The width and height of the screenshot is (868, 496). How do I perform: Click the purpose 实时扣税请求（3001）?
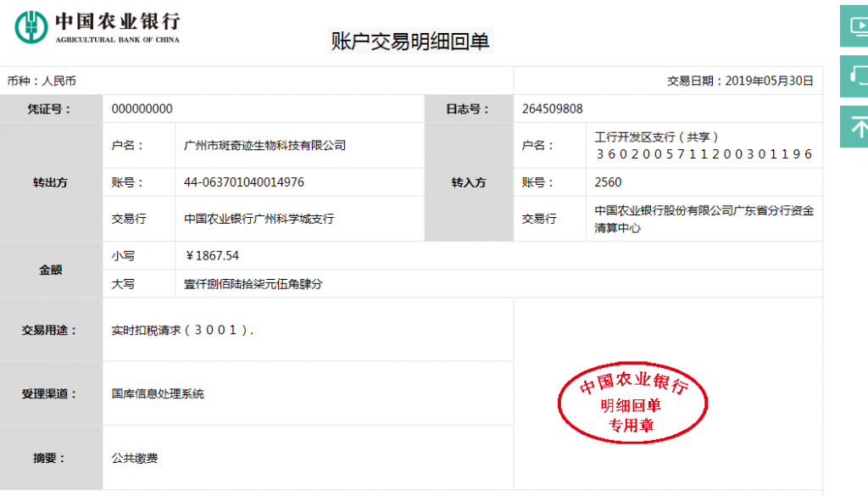(x=183, y=331)
